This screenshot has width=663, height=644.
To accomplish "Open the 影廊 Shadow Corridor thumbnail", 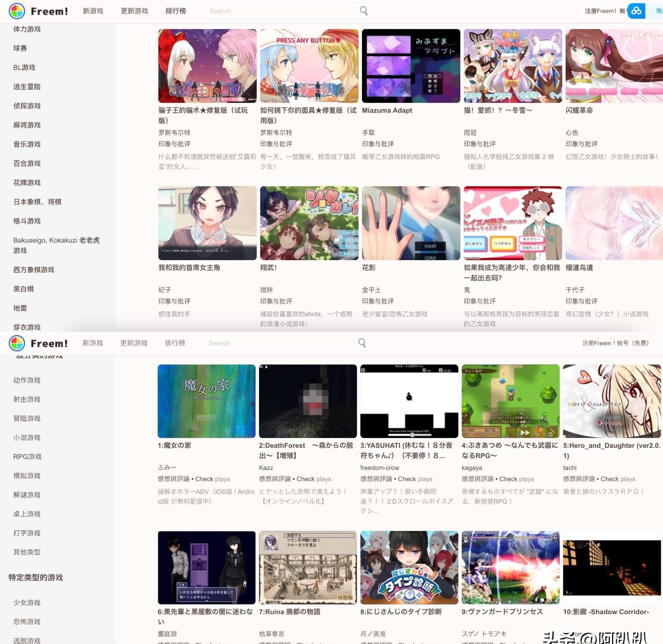I will pyautogui.click(x=612, y=568).
